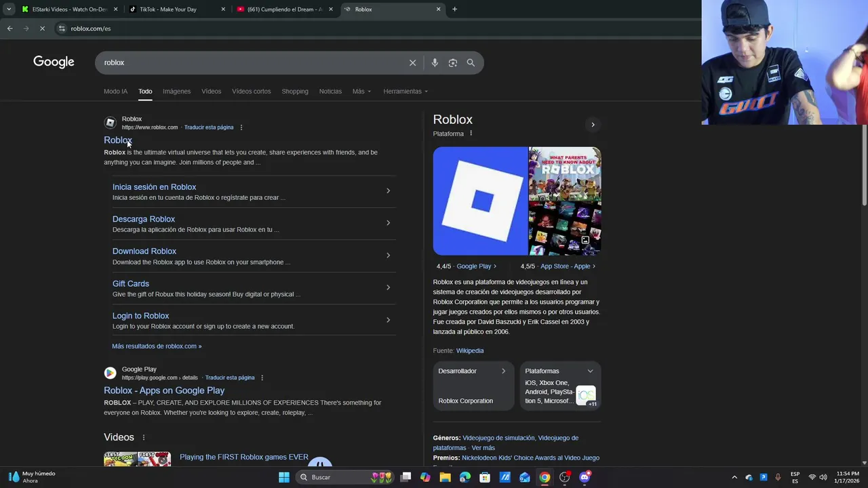This screenshot has width=868, height=488.
Task: Open File Explorer from the taskbar
Action: [x=445, y=477]
